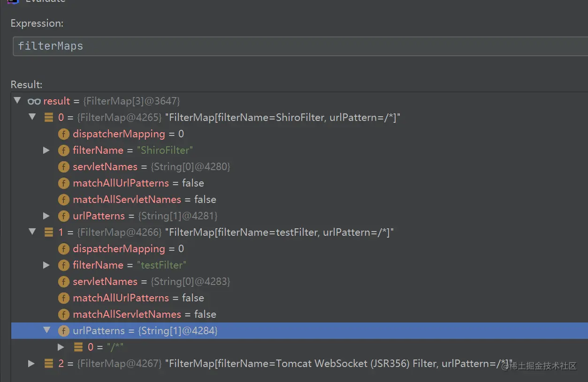
Task: Click field icon of matchAllServletNames under ShiroFilter
Action: coord(64,200)
